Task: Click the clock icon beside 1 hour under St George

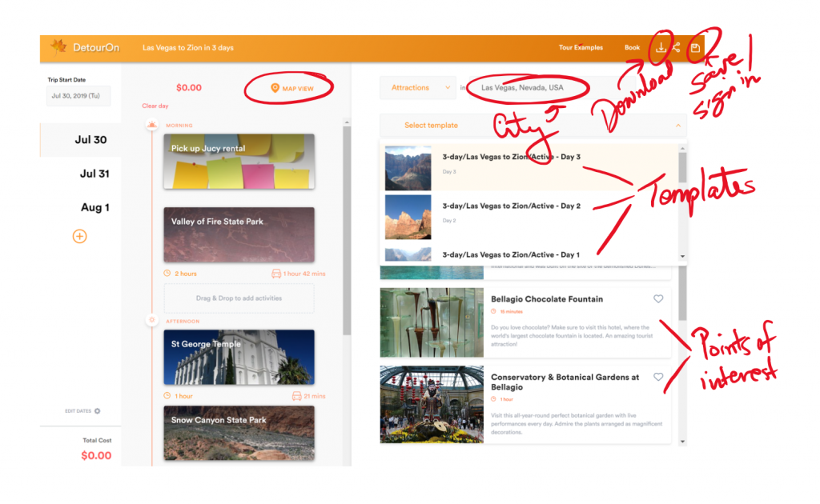Action: [x=167, y=396]
